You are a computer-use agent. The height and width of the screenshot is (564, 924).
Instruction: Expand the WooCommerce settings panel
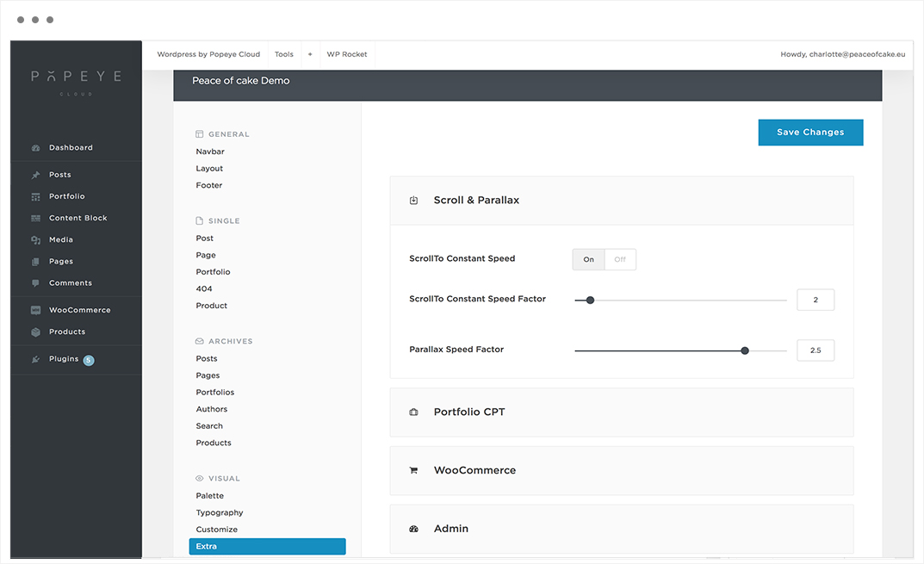point(622,470)
